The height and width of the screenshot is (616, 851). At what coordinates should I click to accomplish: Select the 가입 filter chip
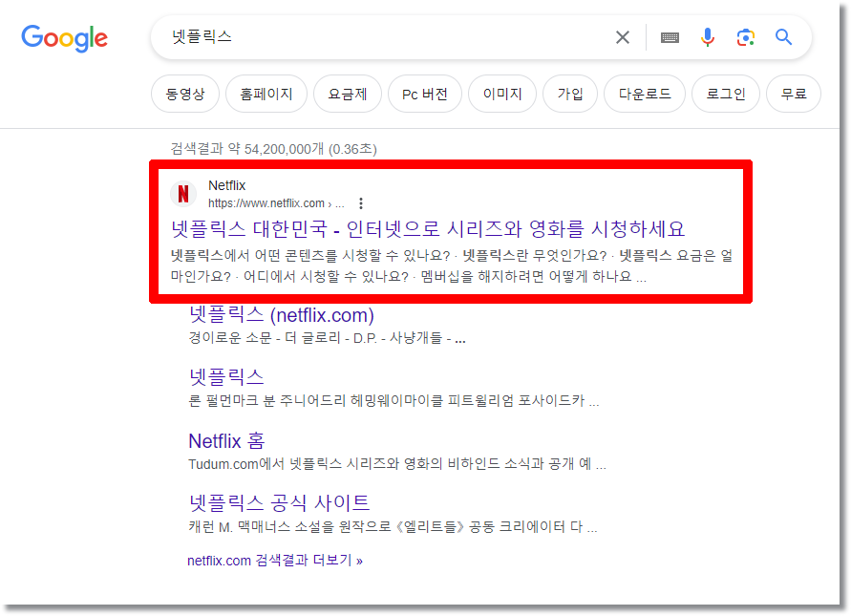pos(570,94)
